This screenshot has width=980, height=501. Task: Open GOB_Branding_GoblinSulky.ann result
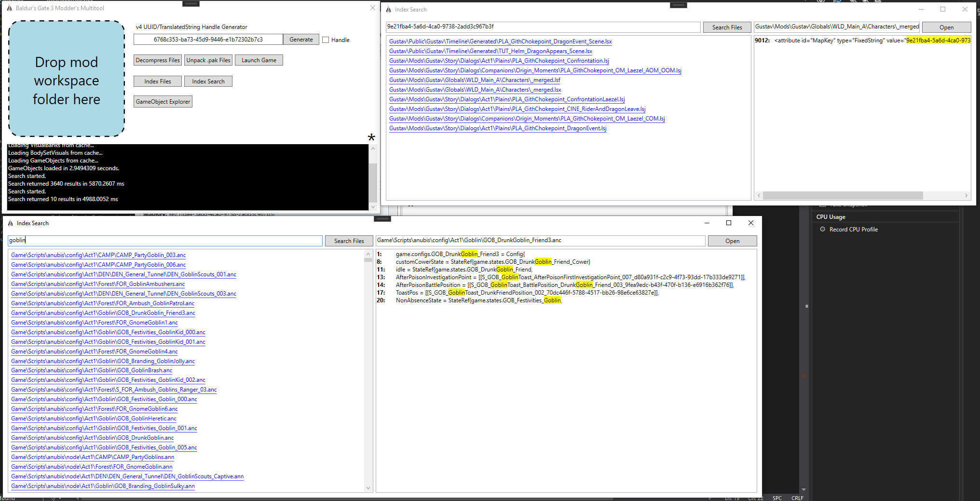[103, 486]
